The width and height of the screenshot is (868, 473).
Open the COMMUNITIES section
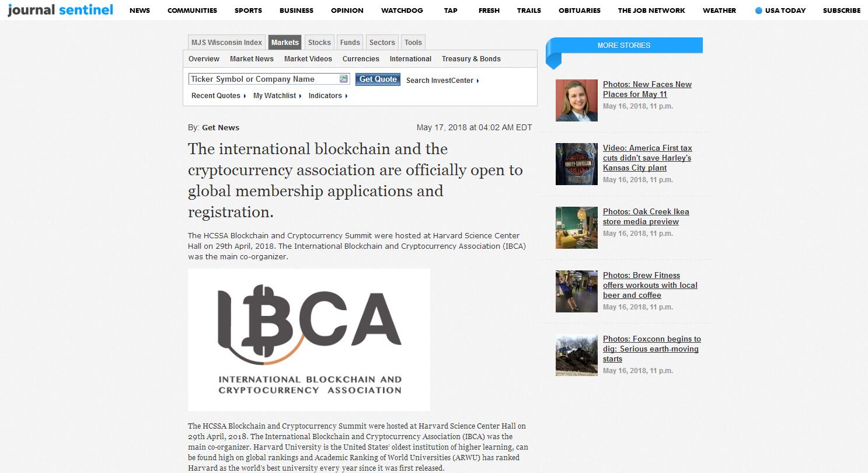[x=192, y=11]
